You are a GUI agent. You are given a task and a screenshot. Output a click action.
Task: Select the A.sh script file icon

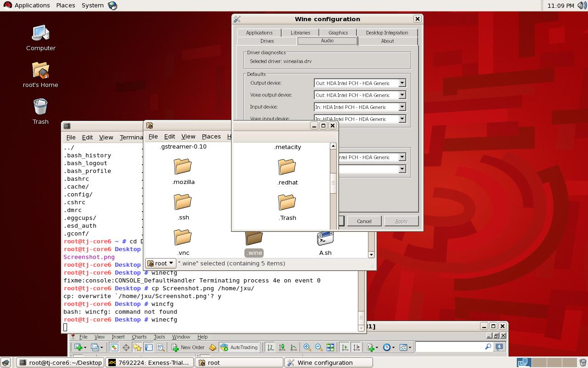(x=325, y=238)
